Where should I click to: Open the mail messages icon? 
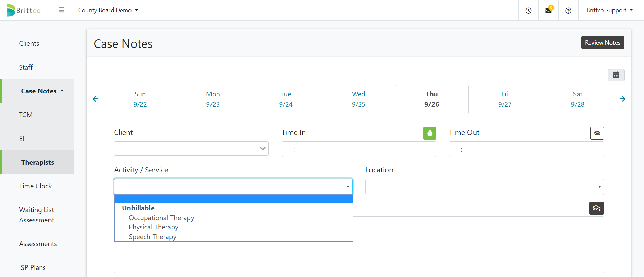(548, 11)
